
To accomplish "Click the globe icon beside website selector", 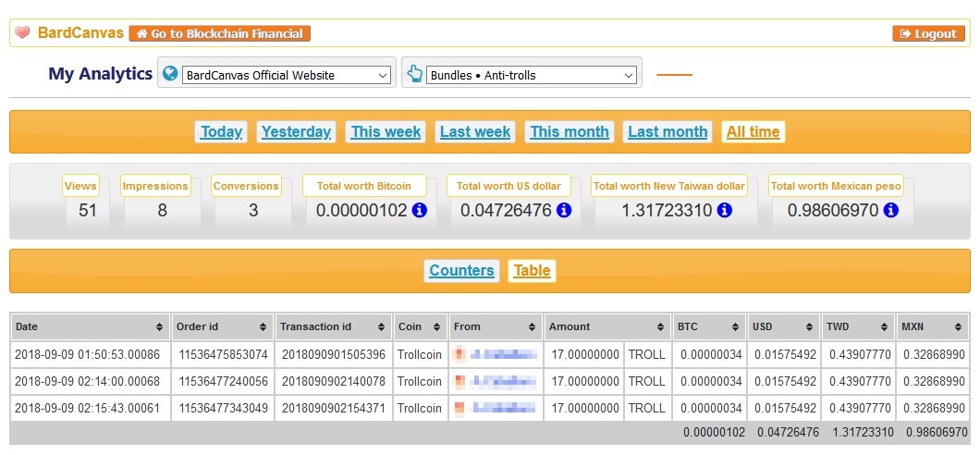I will pyautogui.click(x=170, y=73).
